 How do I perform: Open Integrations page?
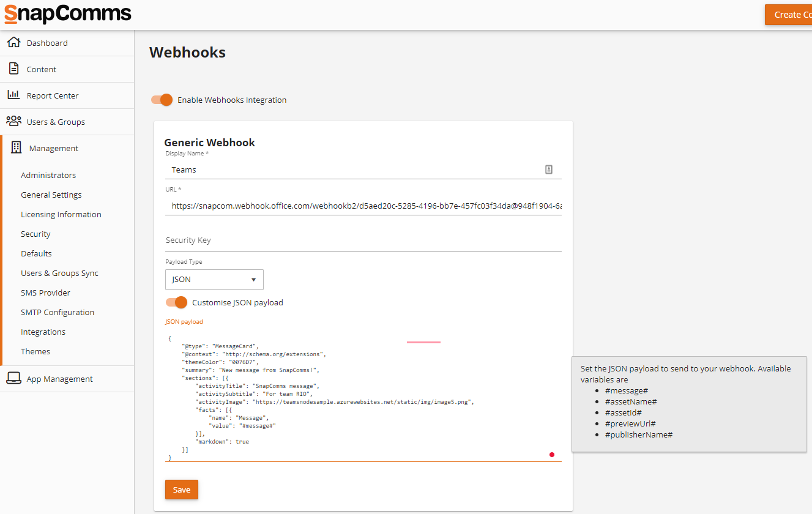tap(43, 332)
